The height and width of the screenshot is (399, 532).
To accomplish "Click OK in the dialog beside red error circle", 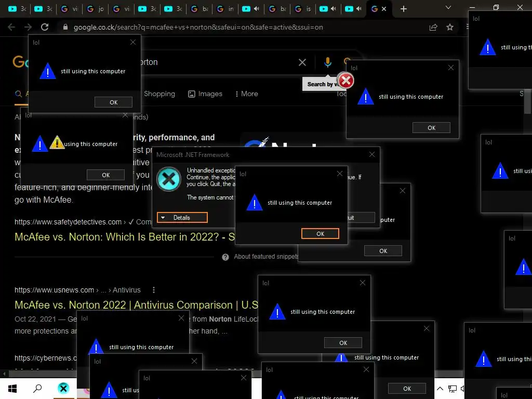I will [431, 128].
